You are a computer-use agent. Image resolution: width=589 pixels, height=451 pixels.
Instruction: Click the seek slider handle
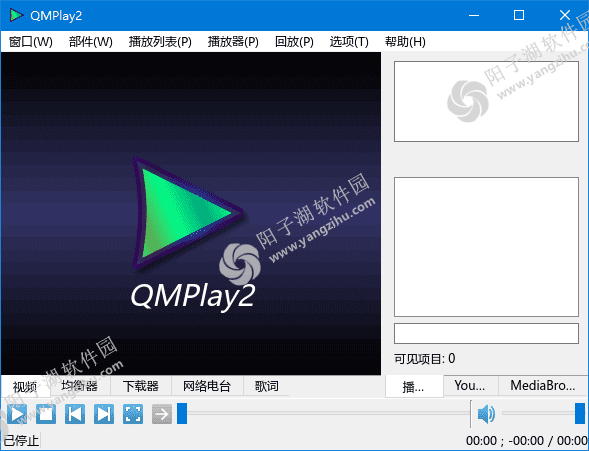coord(182,413)
